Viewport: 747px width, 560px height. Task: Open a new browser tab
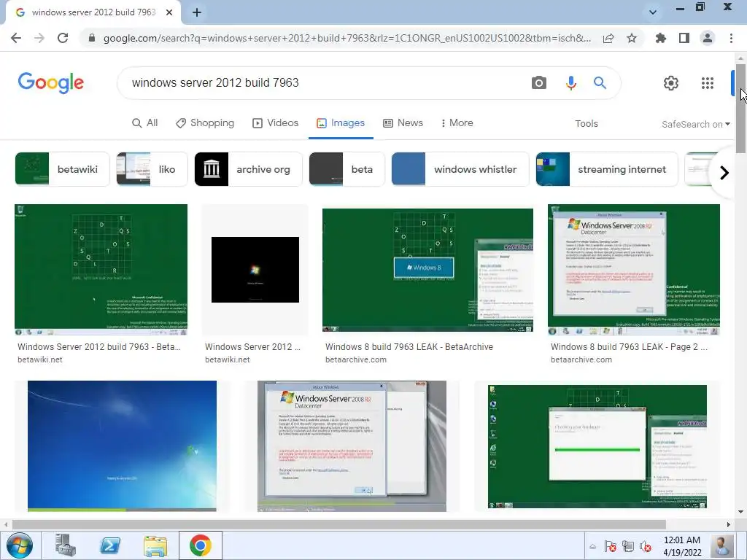click(197, 12)
